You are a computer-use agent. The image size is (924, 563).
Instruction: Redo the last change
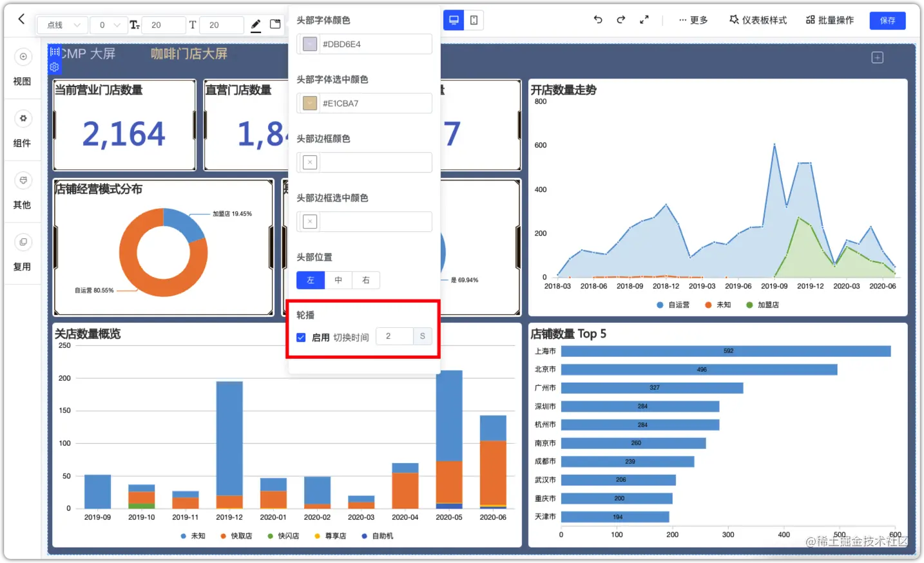click(621, 20)
